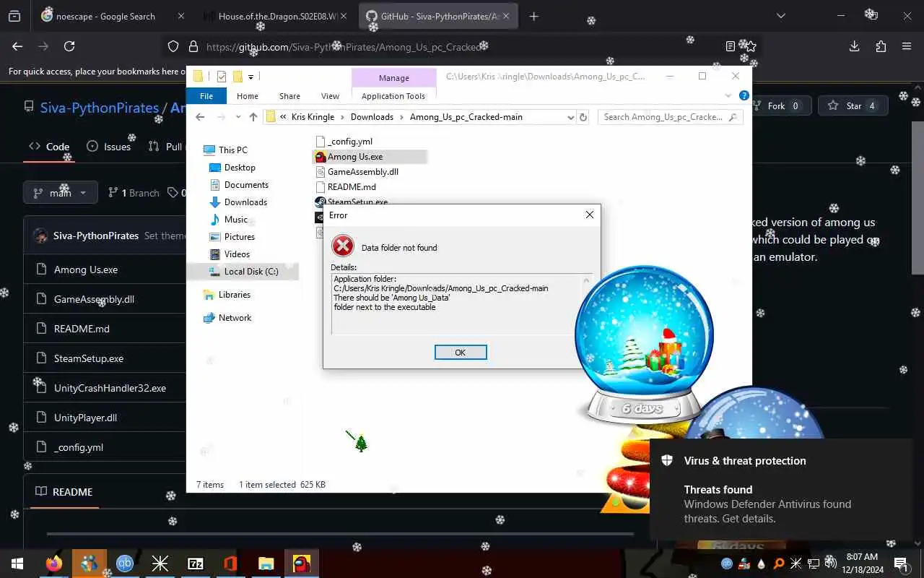924x578 pixels.
Task: Go back in Firefox browser
Action: point(17,46)
